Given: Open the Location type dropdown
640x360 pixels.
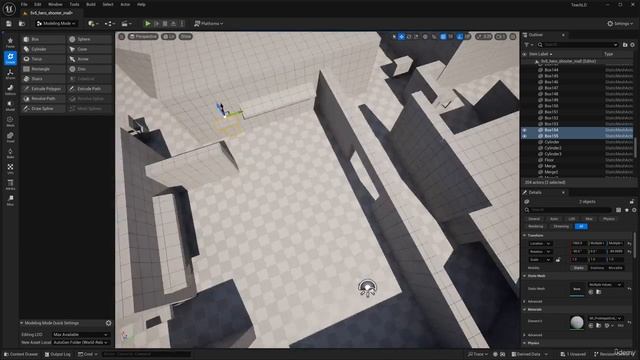Looking at the screenshot, I should [540, 244].
